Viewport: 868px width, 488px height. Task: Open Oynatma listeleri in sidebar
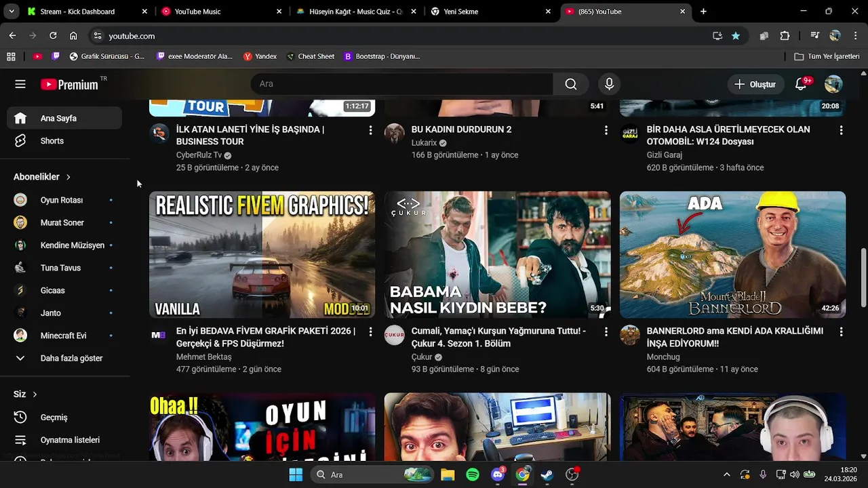point(64,440)
